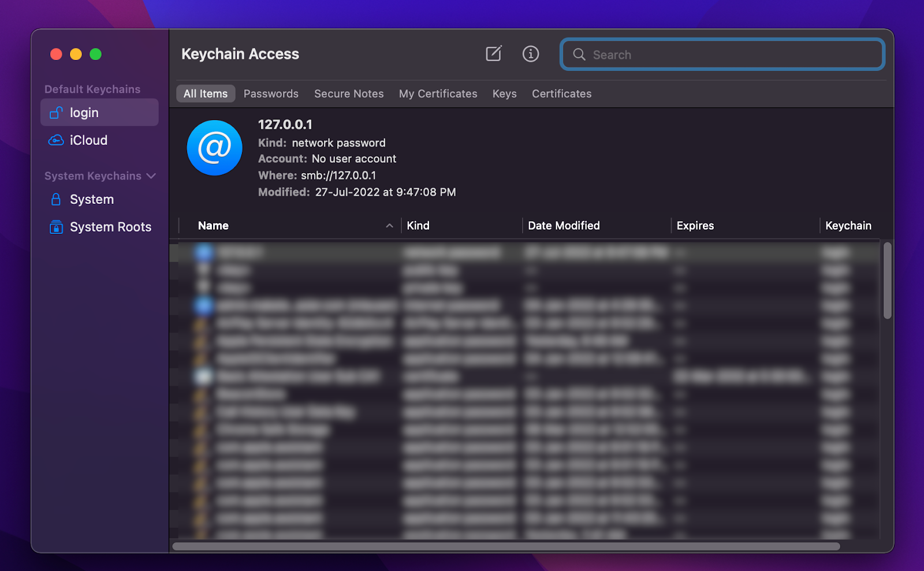Select the System keychain
This screenshot has width=924, height=571.
(x=99, y=199)
